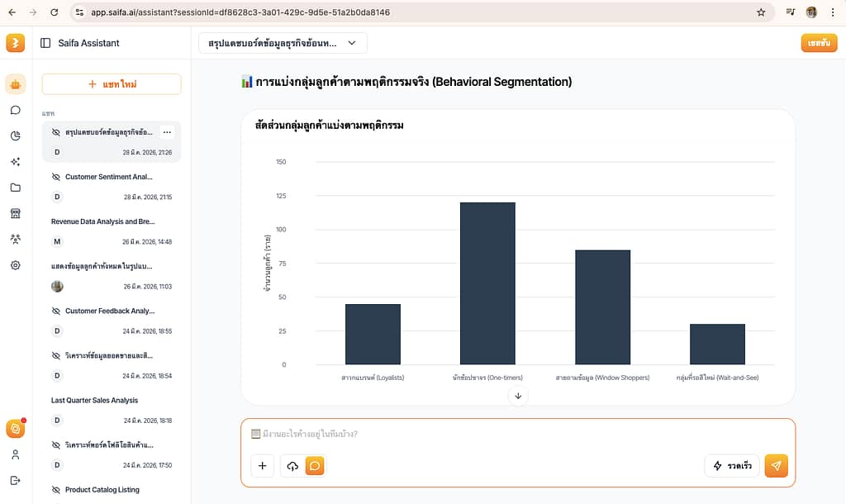Focus the message input field
The width and height of the screenshot is (846, 504).
(518, 434)
